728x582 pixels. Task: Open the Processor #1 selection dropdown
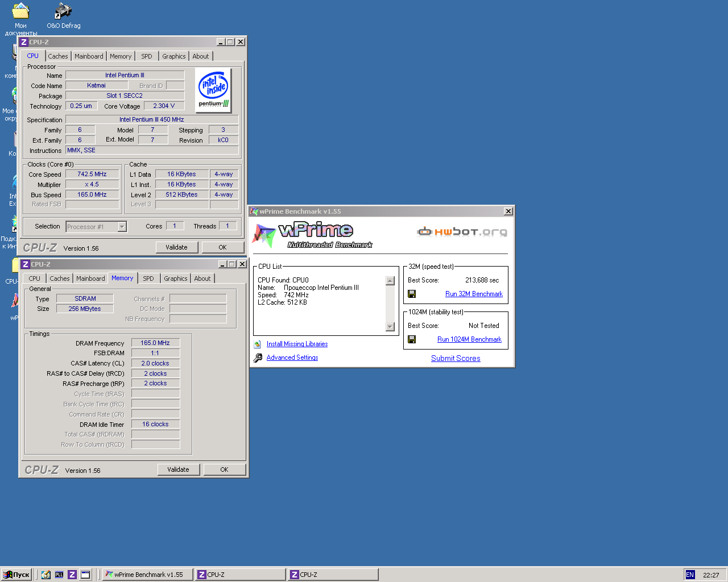pyautogui.click(x=122, y=227)
